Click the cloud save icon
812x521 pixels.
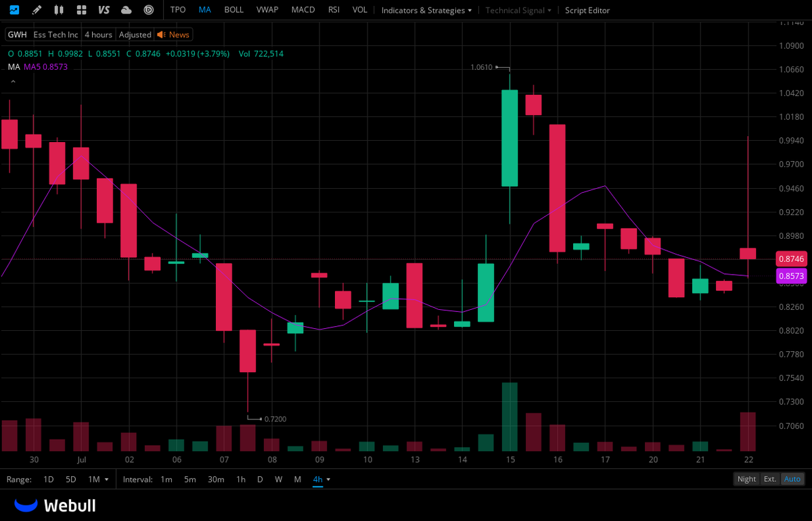click(x=126, y=10)
